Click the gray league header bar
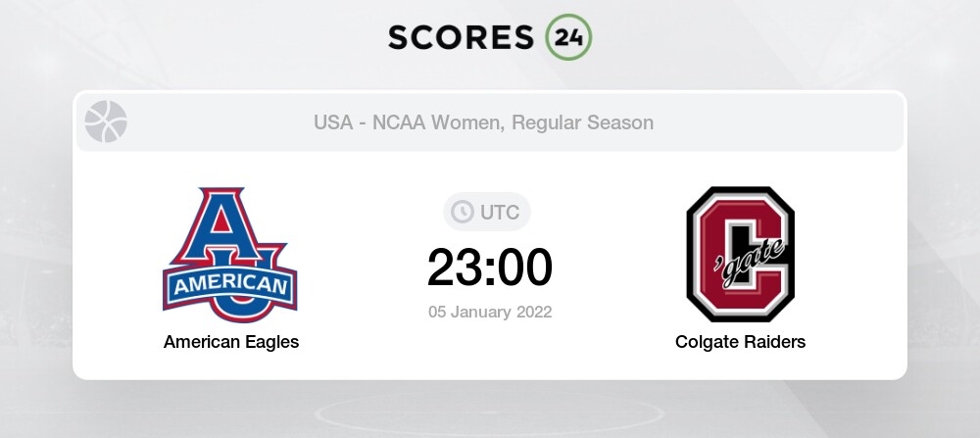The image size is (980, 438). tap(784, 123)
